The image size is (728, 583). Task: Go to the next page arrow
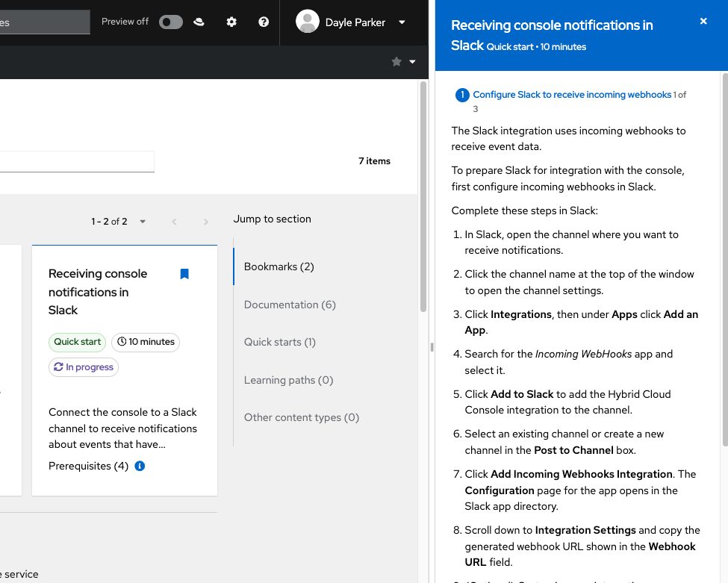tap(206, 222)
